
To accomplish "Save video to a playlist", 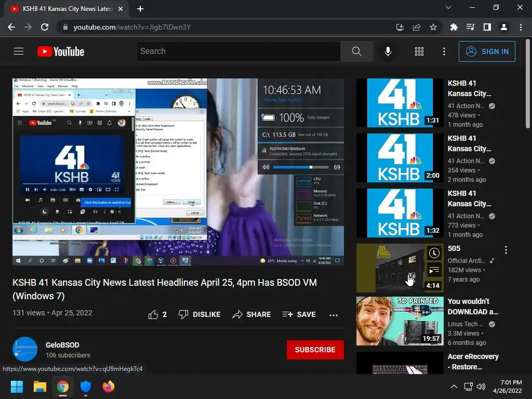I will click(299, 314).
